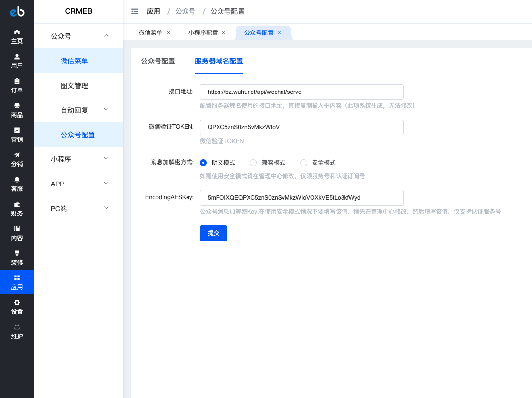The image size is (532, 398).
Task: Toggle the sidebar collapse hamburger icon
Action: click(x=135, y=11)
